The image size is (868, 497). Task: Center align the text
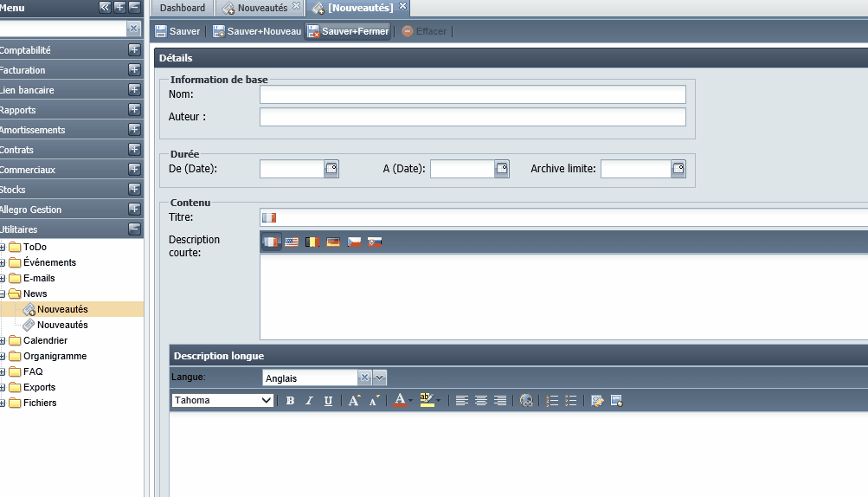[481, 401]
